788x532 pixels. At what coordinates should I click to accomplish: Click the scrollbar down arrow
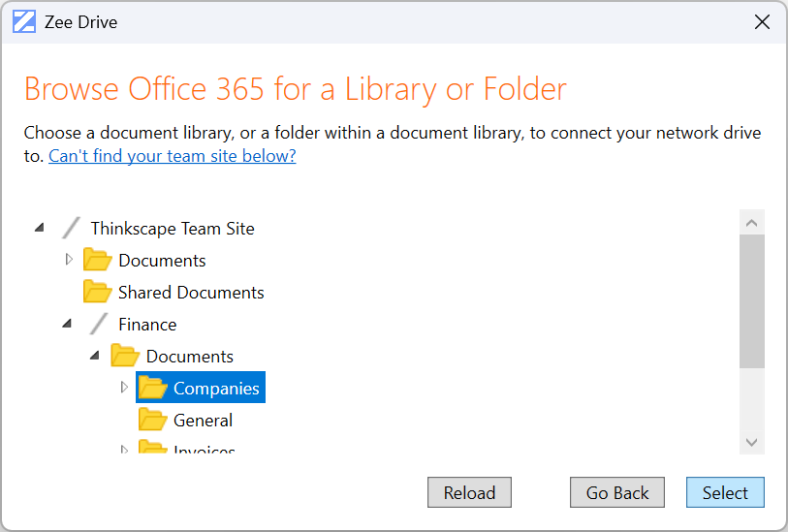pos(751,442)
